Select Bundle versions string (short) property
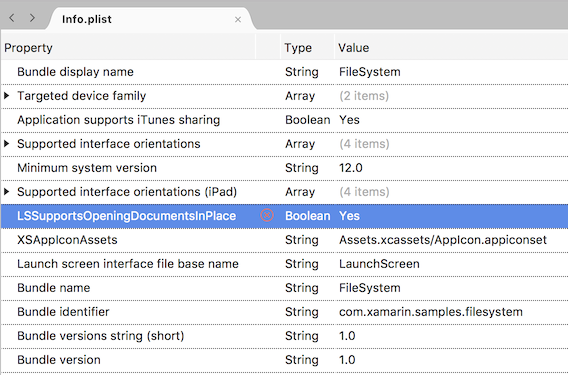The image size is (568, 375). 101,336
